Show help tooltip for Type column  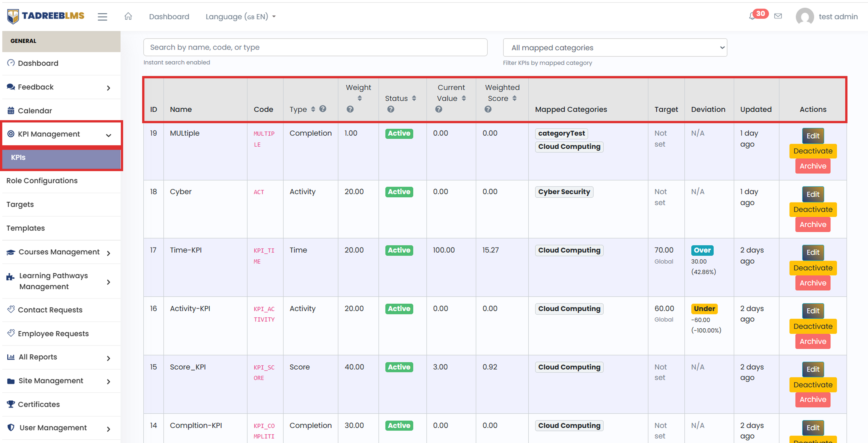point(323,109)
